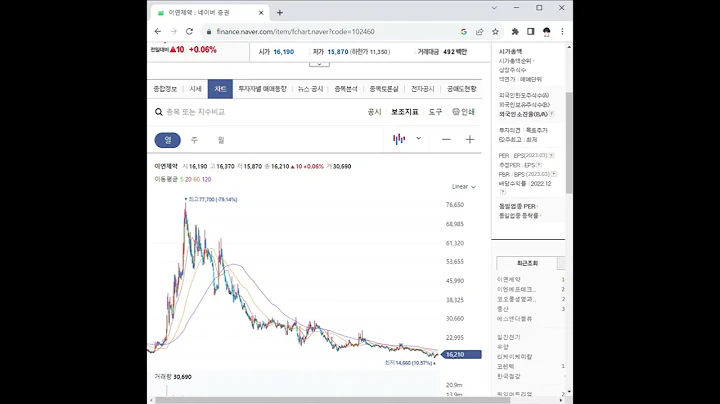Viewport: 720px width, 404px height.
Task: Select the 주 (weekly) period toggle
Action: 194,140
